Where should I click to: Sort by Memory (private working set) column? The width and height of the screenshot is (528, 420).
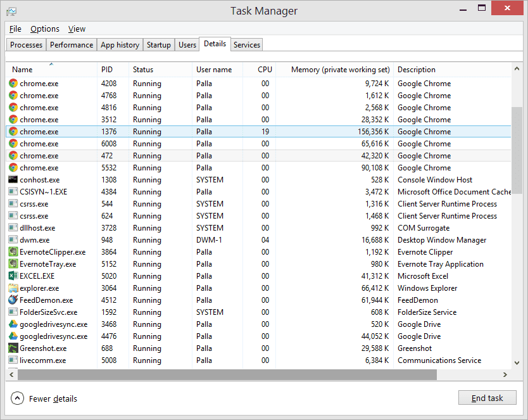click(340, 70)
